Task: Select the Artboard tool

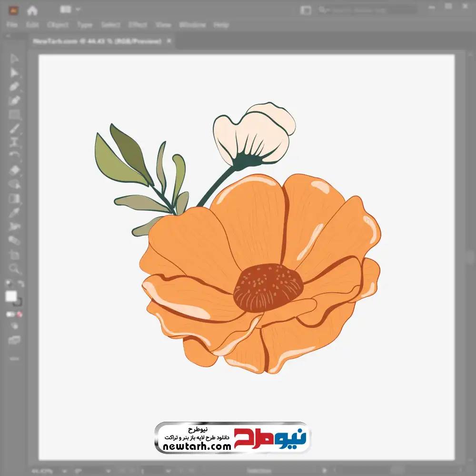Action: [x=14, y=255]
